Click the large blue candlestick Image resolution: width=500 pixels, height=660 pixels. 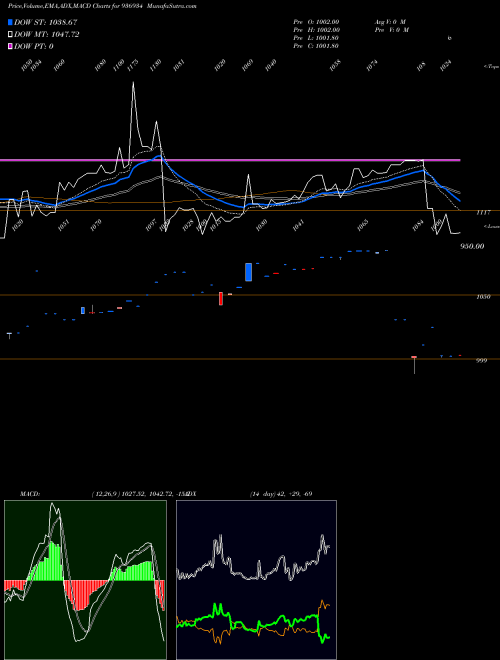pos(248,272)
